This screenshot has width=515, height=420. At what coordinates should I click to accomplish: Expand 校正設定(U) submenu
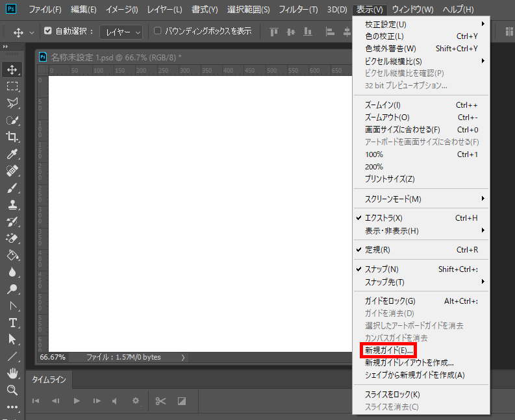pyautogui.click(x=421, y=24)
